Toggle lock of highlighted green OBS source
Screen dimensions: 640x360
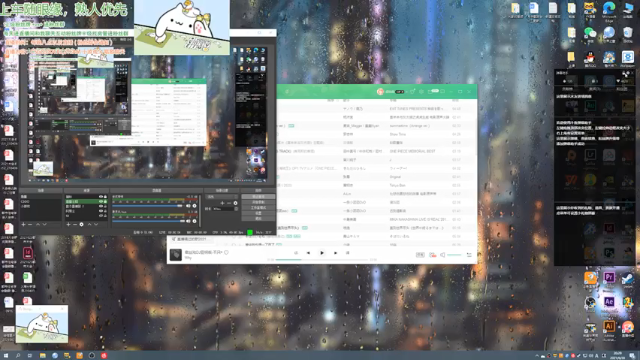[105, 202]
